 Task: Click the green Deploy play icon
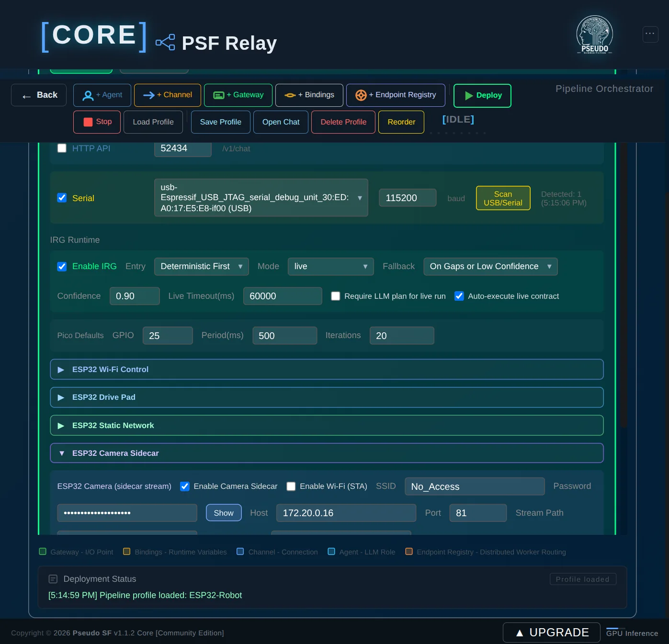(469, 96)
